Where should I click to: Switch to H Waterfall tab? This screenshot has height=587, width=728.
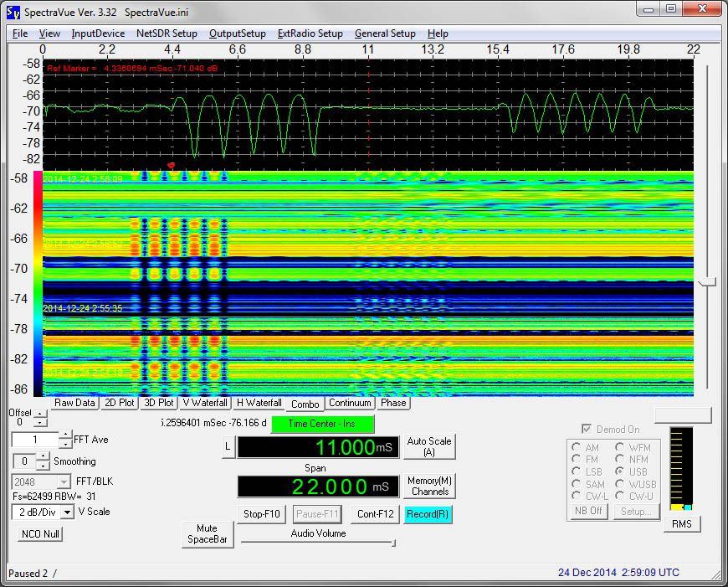click(x=259, y=403)
